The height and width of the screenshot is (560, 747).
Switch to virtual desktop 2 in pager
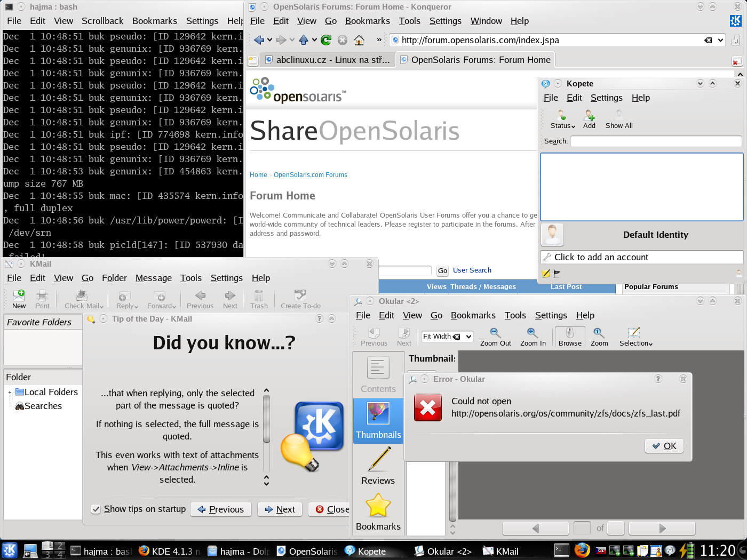point(60,546)
